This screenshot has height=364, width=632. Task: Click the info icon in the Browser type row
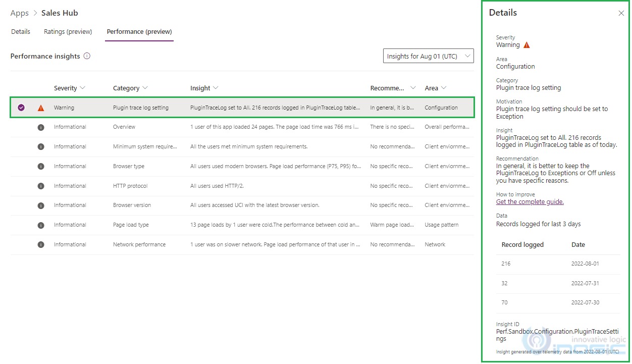(41, 166)
